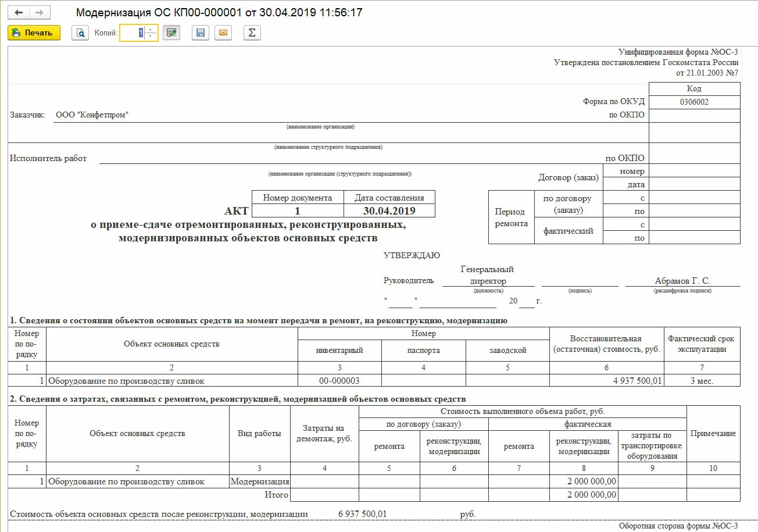758x532 pixels.
Task: Click the forward navigation arrow
Action: (39, 12)
